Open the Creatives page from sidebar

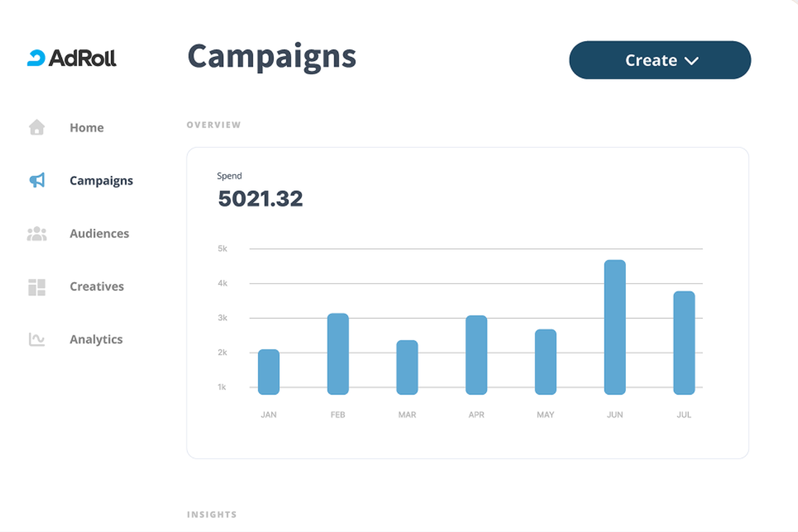tap(97, 286)
